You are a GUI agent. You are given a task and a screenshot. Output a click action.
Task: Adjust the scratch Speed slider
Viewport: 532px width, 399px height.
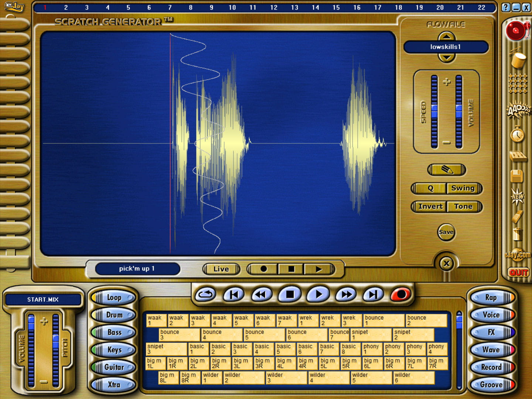coord(434,111)
